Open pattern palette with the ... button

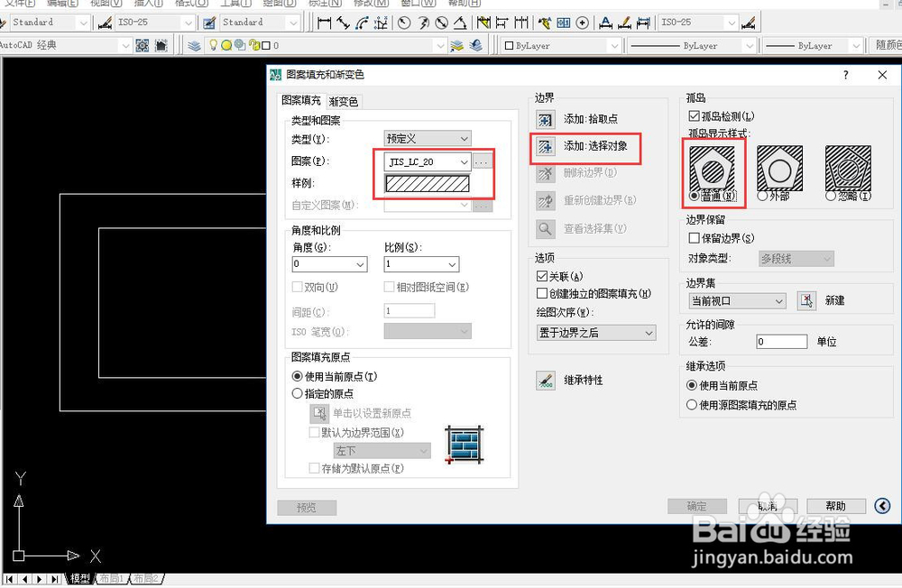(482, 161)
